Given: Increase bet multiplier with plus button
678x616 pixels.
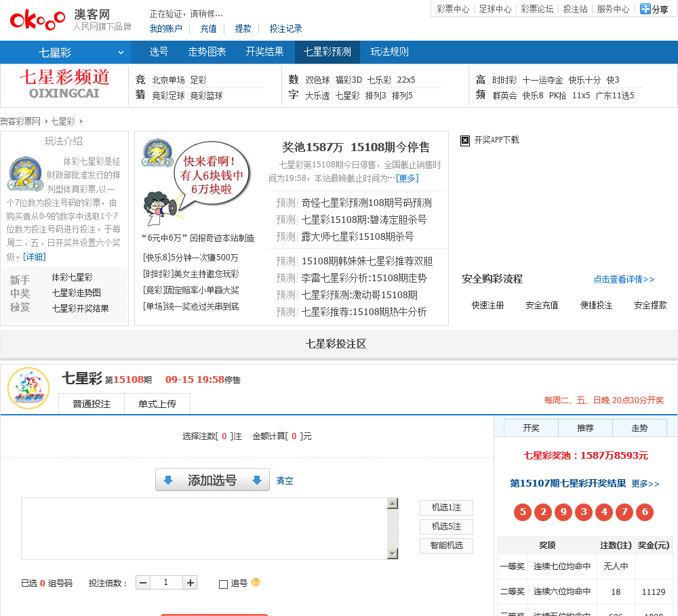Looking at the screenshot, I should [x=190, y=583].
